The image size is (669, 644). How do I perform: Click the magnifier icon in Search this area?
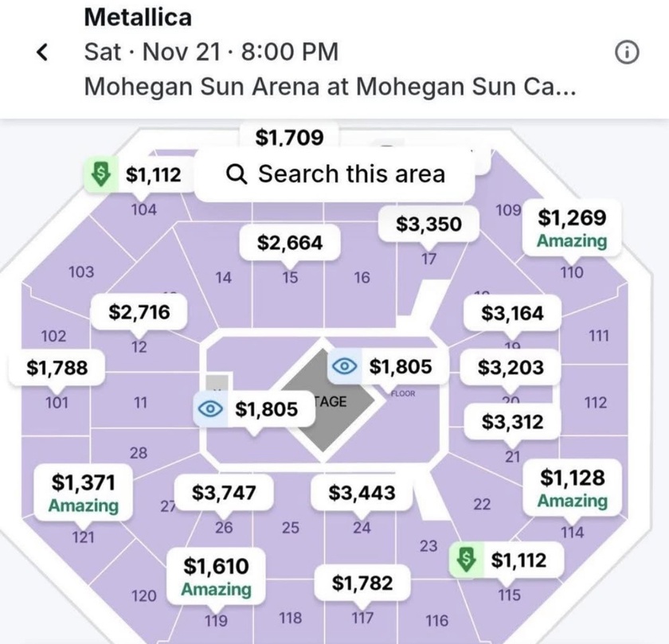(237, 174)
